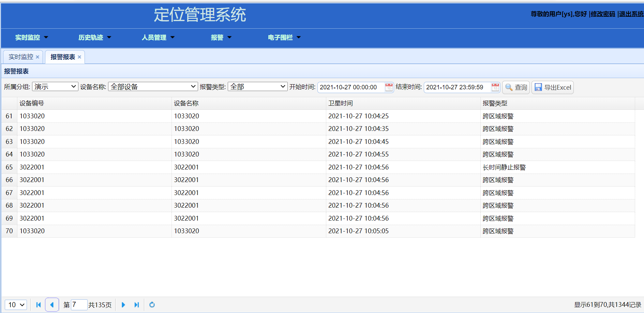644x313 pixels.
Task: Click the 报警类型 column header
Action: pos(557,103)
